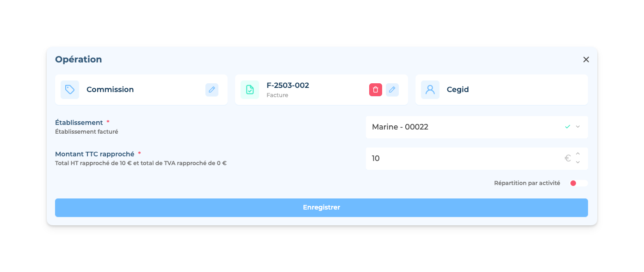Viewport: 644px width, 272px height.
Task: Click the invoice document icon for F-2503-002
Action: click(250, 90)
